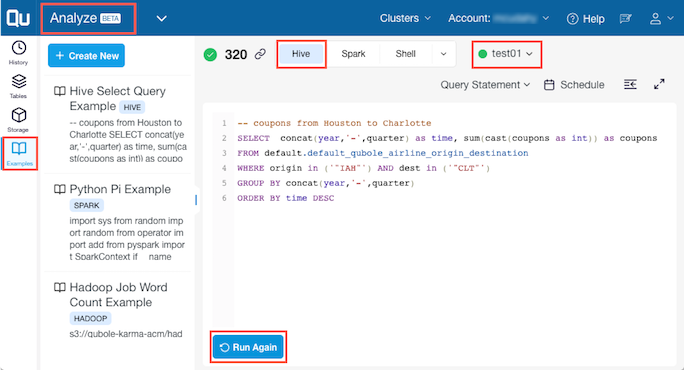684x370 pixels.
Task: Click the FROM default table line
Action: point(383,153)
